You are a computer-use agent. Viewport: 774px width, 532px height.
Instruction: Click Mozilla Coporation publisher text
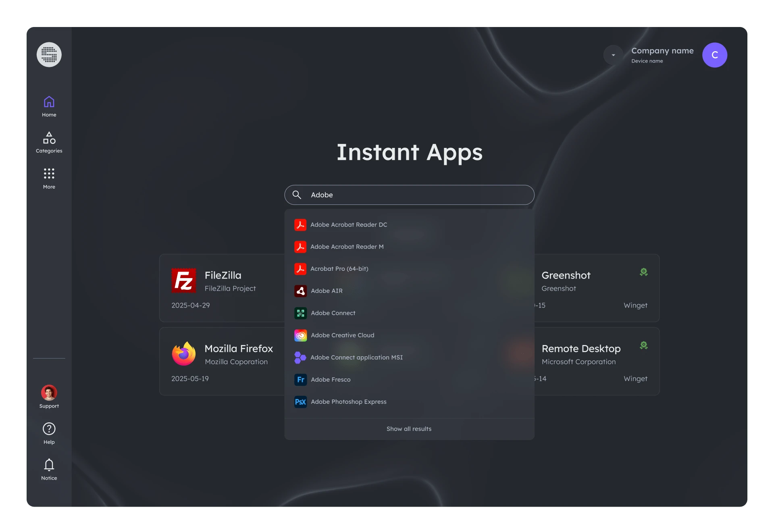pyautogui.click(x=236, y=362)
